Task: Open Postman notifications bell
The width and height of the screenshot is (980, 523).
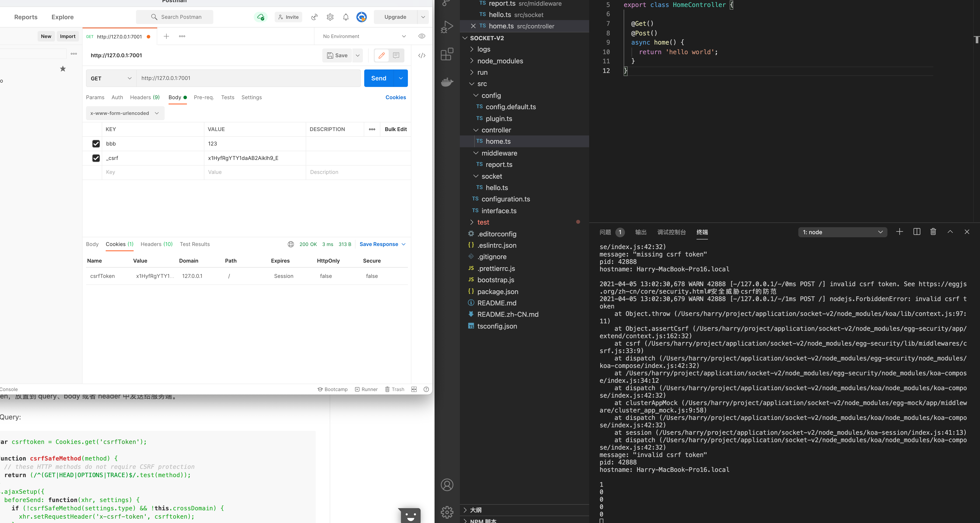Action: pos(345,17)
